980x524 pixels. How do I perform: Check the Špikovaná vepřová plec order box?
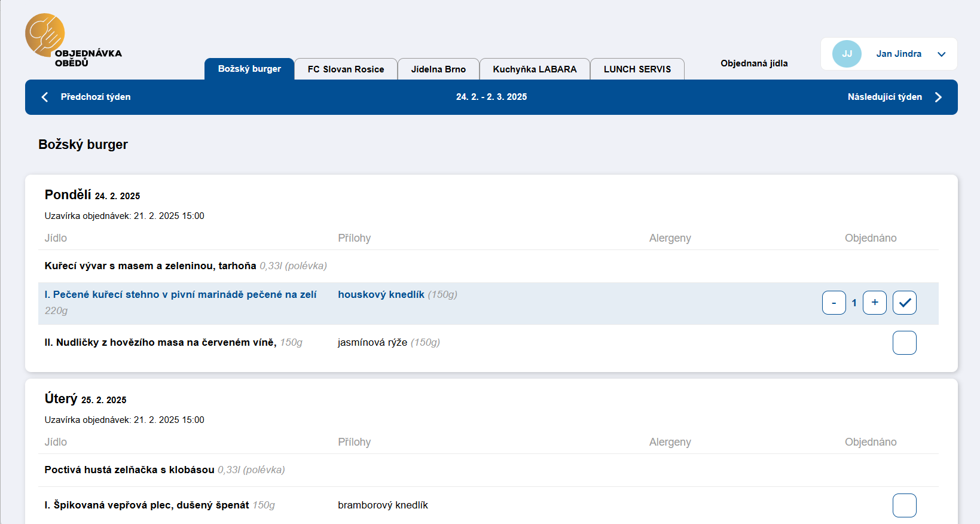click(x=904, y=505)
